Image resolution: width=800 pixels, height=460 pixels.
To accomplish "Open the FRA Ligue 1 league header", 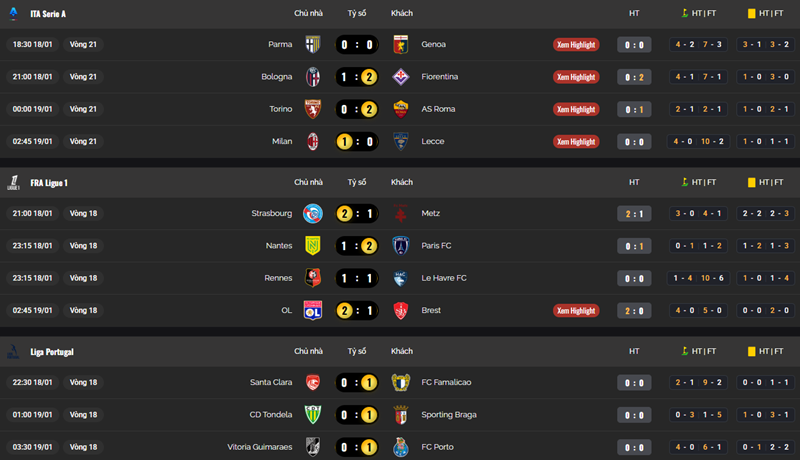I will tap(49, 183).
